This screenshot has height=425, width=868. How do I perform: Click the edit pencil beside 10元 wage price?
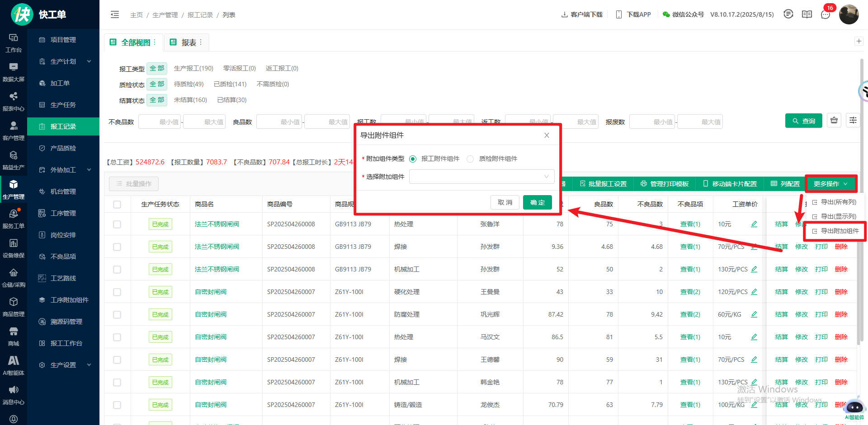coord(754,224)
